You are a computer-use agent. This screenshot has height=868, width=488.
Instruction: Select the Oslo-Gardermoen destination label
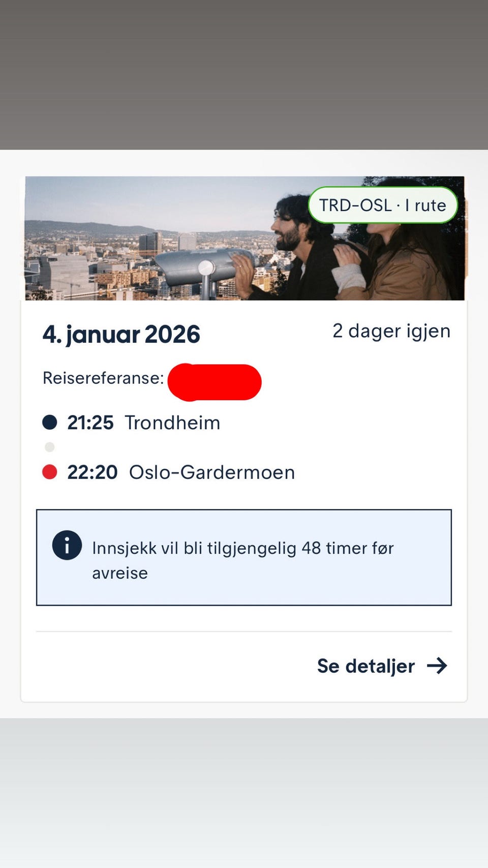[212, 472]
